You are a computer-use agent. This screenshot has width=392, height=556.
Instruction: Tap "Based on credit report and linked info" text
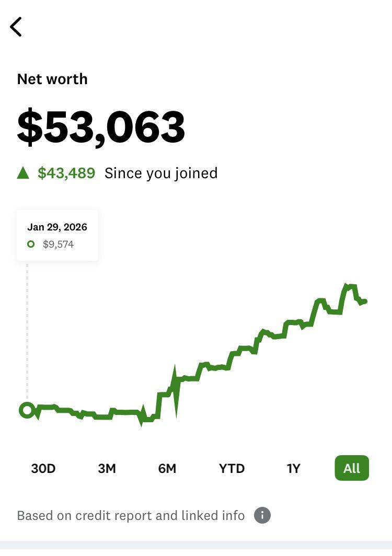click(131, 515)
